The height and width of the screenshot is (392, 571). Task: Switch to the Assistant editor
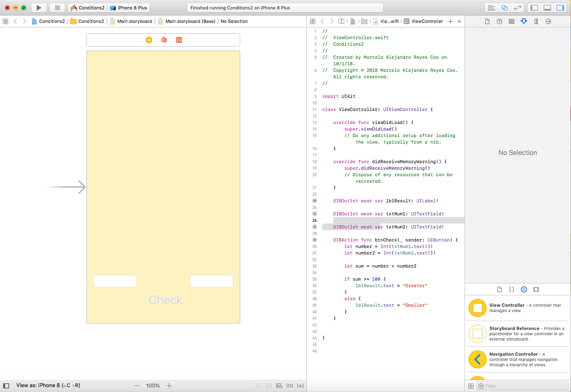pyautogui.click(x=505, y=8)
